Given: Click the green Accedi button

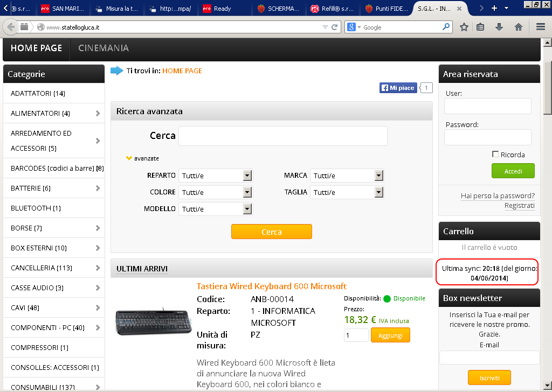Looking at the screenshot, I should [513, 171].
